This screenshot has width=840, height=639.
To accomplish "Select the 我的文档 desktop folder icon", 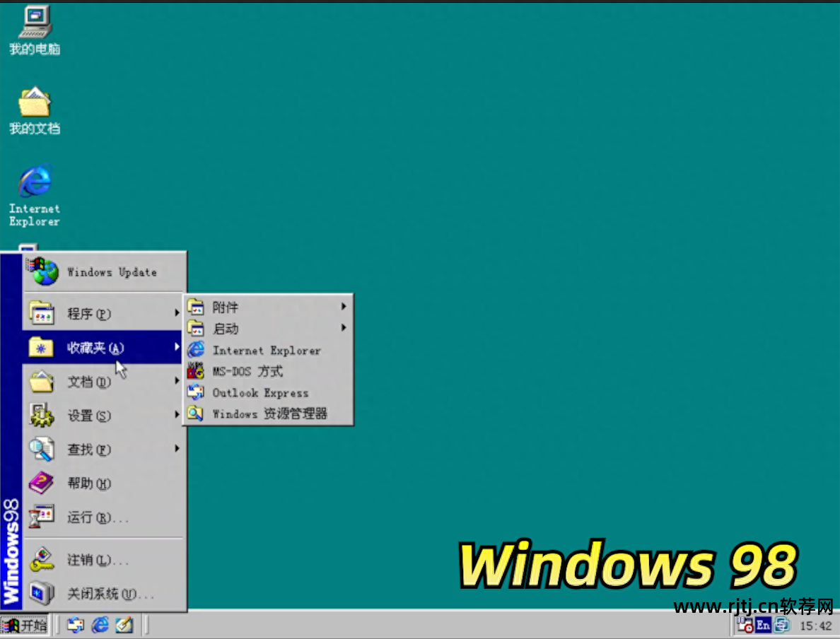I will click(35, 110).
